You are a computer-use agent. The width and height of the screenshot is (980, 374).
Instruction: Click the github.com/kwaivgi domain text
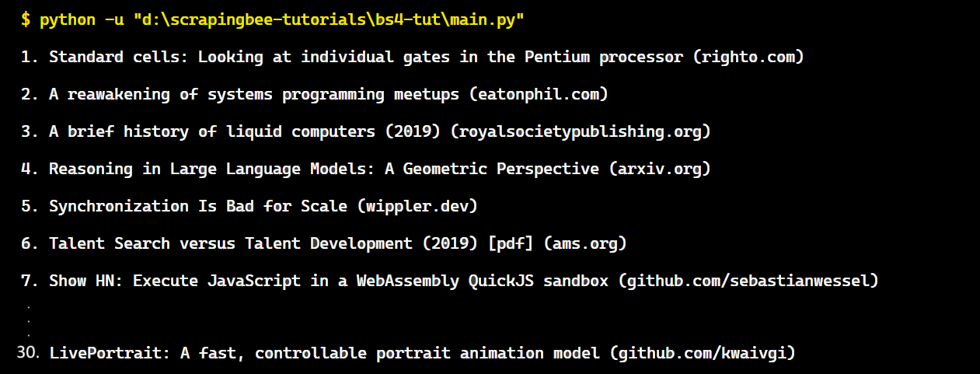tap(702, 353)
